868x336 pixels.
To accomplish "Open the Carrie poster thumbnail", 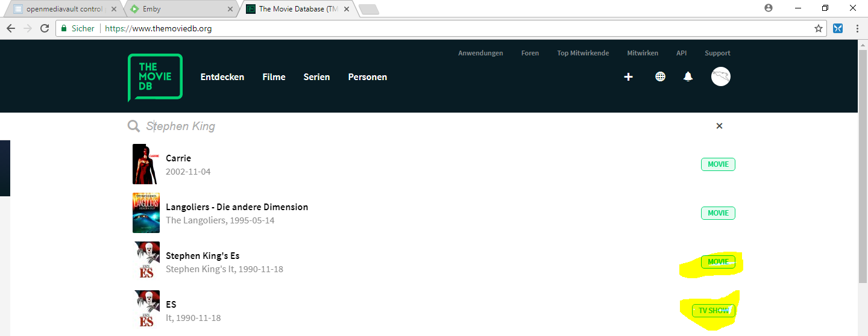I will [146, 164].
